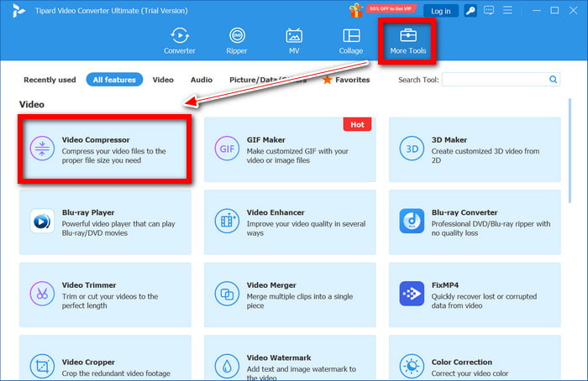This screenshot has height=381, width=588.
Task: Focus the Search Tool input field
Action: point(494,80)
